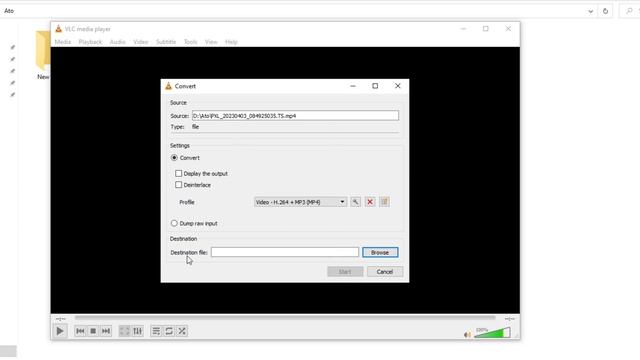
Task: Minimize VLC media player window
Action: tap(463, 29)
